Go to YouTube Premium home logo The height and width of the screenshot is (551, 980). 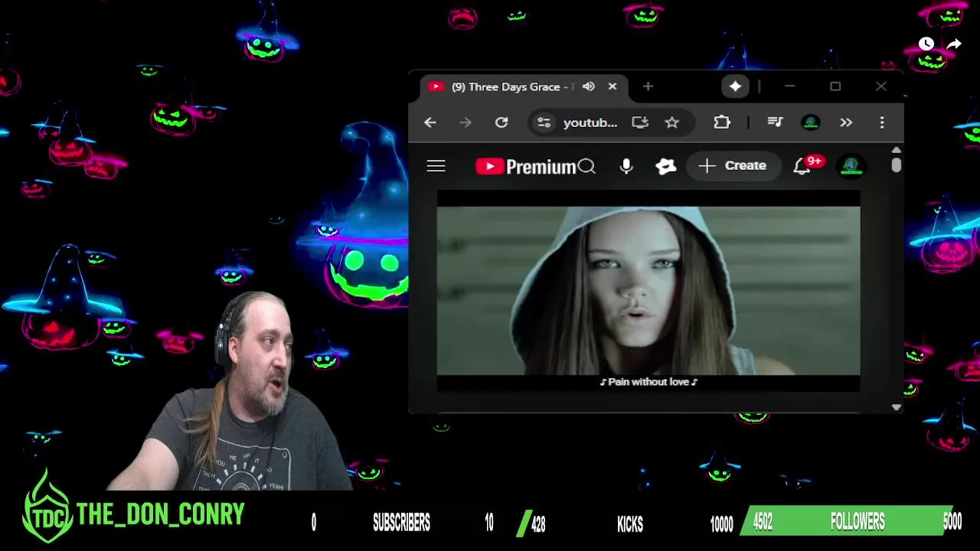(x=526, y=166)
